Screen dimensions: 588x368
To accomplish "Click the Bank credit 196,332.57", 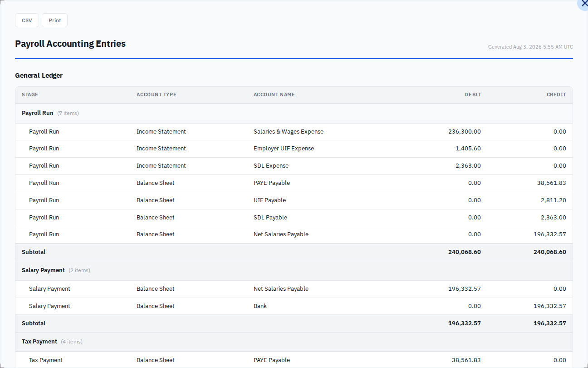I will pos(550,306).
